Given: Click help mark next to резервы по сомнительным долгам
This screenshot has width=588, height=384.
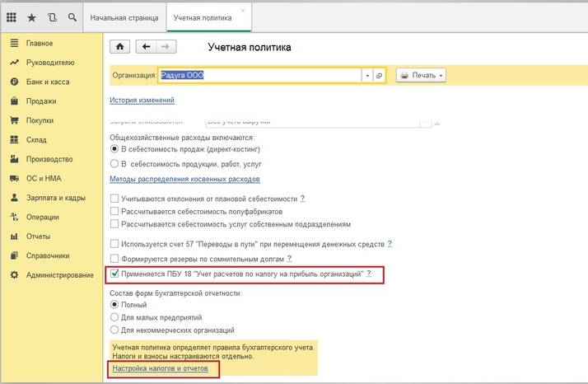Looking at the screenshot, I should (x=289, y=259).
